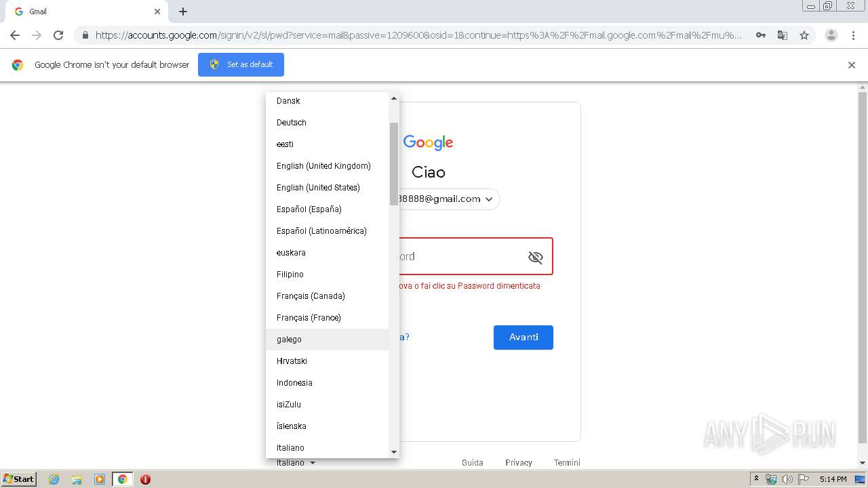868x488 pixels.
Task: Open the Windows Start menu
Action: point(18,479)
